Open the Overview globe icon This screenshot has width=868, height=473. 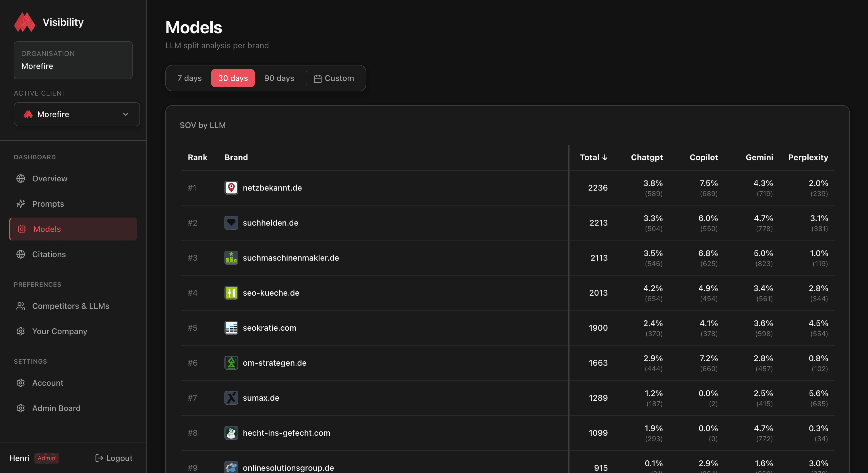[x=21, y=179]
